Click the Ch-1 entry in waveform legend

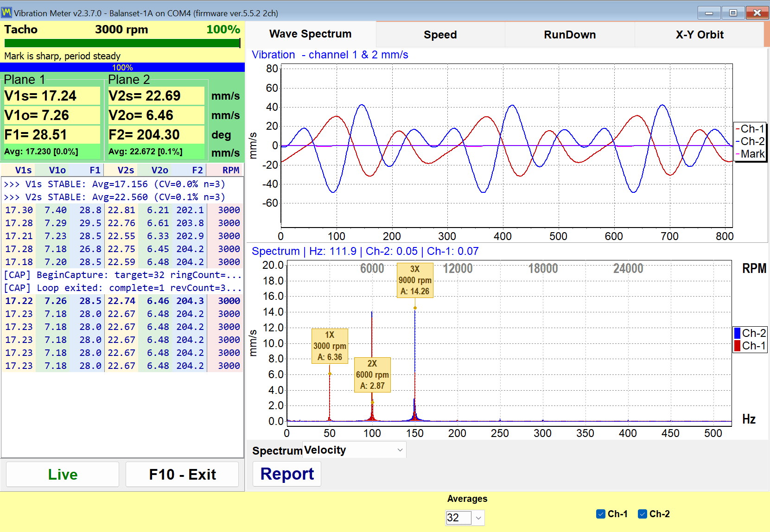pos(750,129)
